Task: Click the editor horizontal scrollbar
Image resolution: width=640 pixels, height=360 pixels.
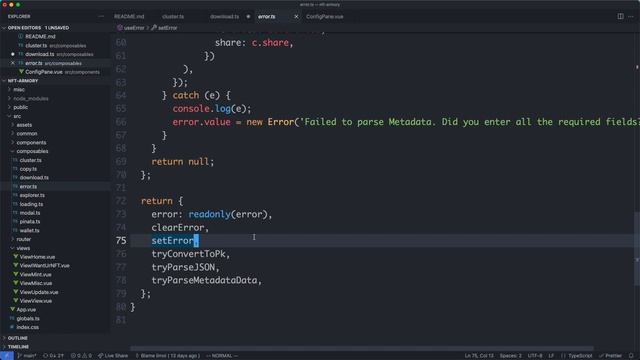Action: click(362, 349)
